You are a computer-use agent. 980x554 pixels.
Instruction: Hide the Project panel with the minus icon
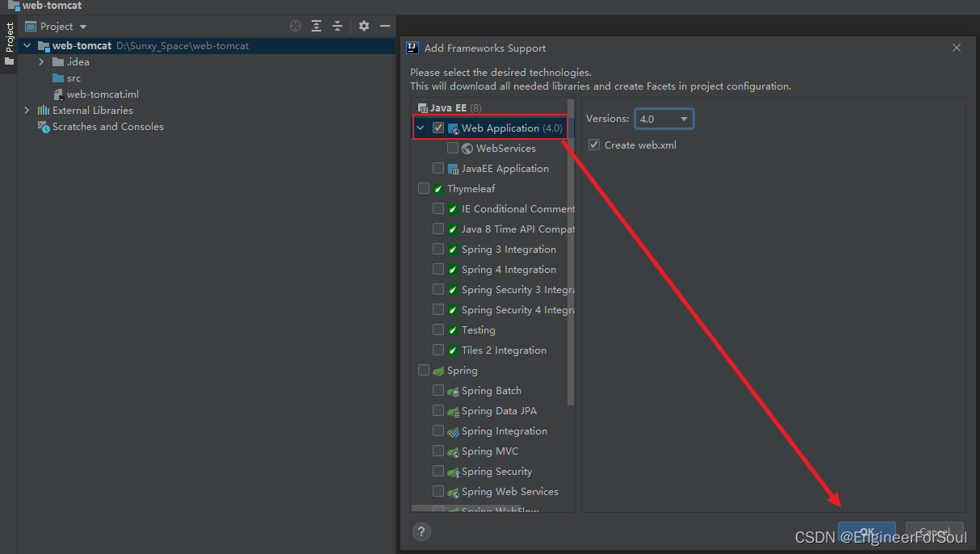tap(385, 26)
